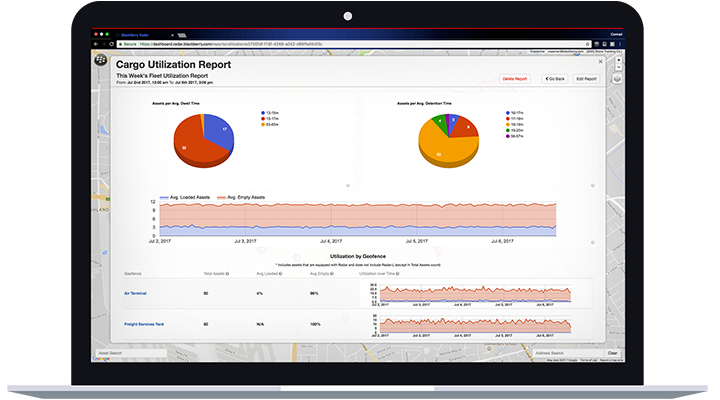Open the Freight Services Yard geofence link
This screenshot has width=720, height=400.
click(146, 324)
